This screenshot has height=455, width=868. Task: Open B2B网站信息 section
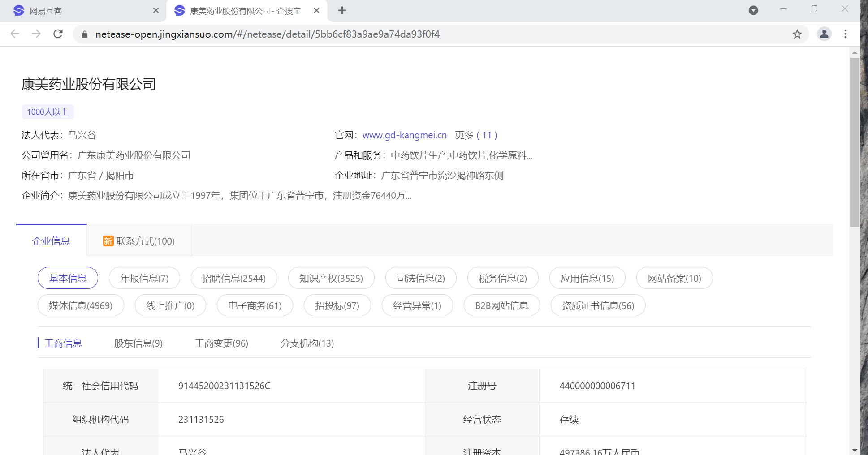click(502, 305)
